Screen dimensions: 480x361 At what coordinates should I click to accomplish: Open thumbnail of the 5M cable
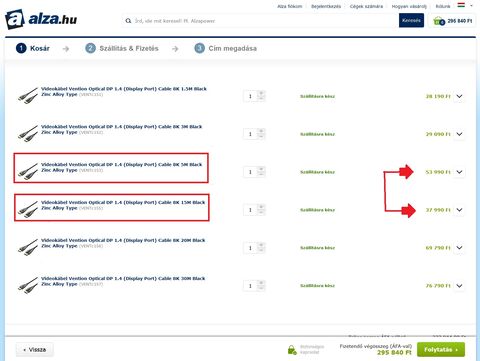[28, 171]
